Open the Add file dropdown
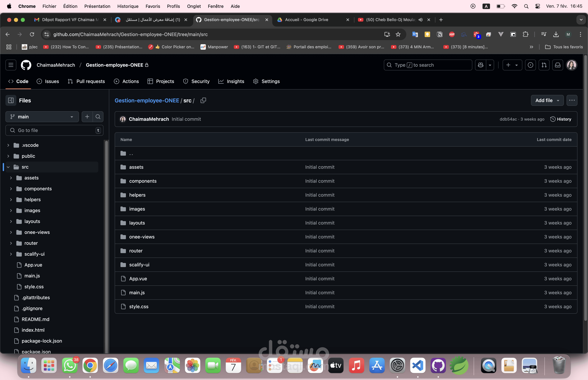The width and height of the screenshot is (588, 380). click(547, 100)
